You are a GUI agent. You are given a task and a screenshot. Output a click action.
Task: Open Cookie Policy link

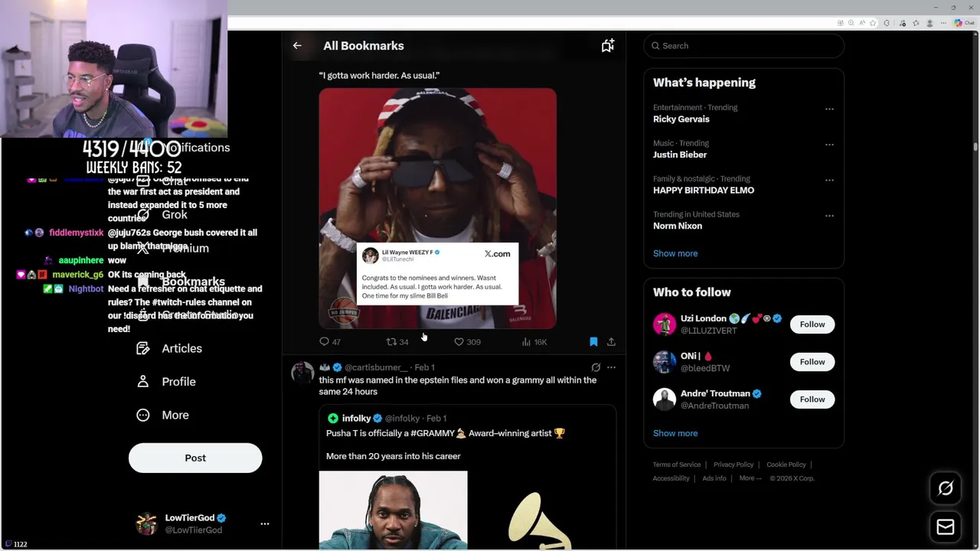pyautogui.click(x=786, y=465)
